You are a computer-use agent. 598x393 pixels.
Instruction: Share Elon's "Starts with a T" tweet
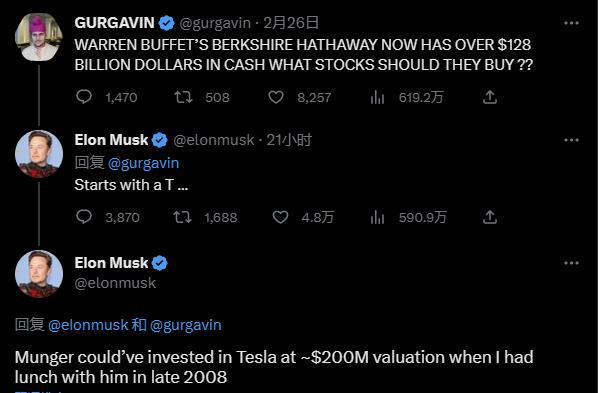click(x=490, y=217)
